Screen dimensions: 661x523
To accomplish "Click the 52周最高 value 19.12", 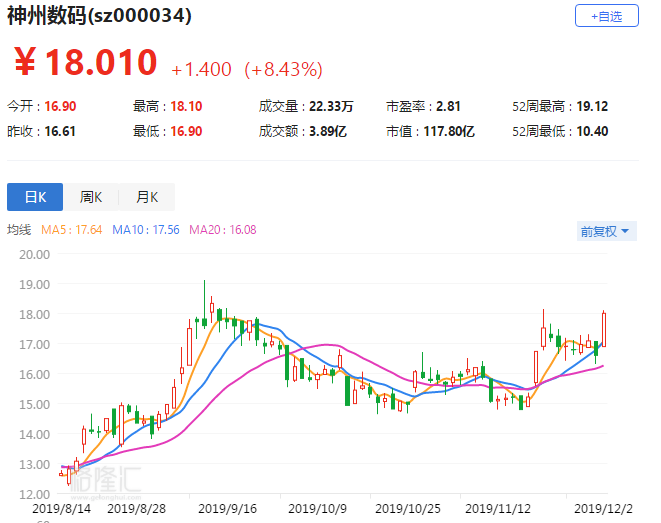I will [592, 106].
